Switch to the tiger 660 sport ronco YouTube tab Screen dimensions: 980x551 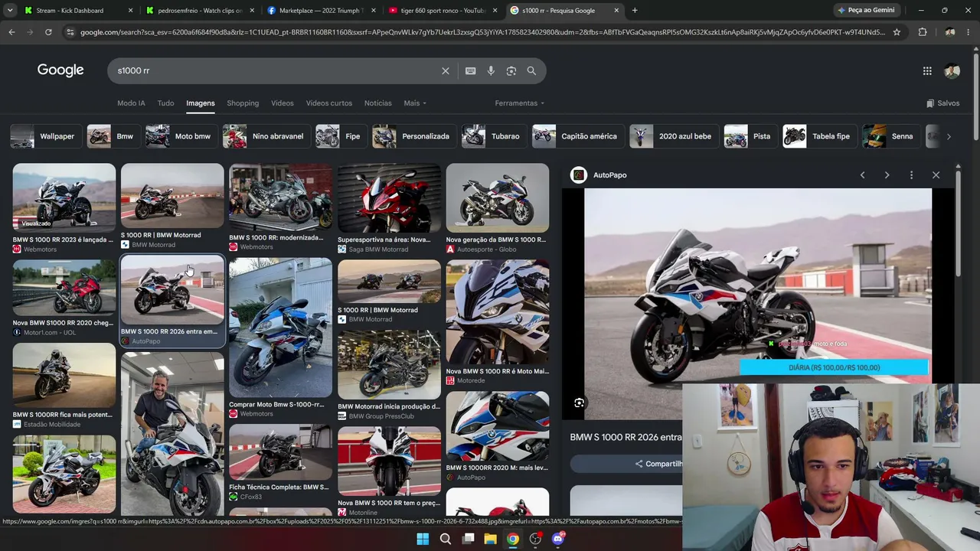[444, 11]
